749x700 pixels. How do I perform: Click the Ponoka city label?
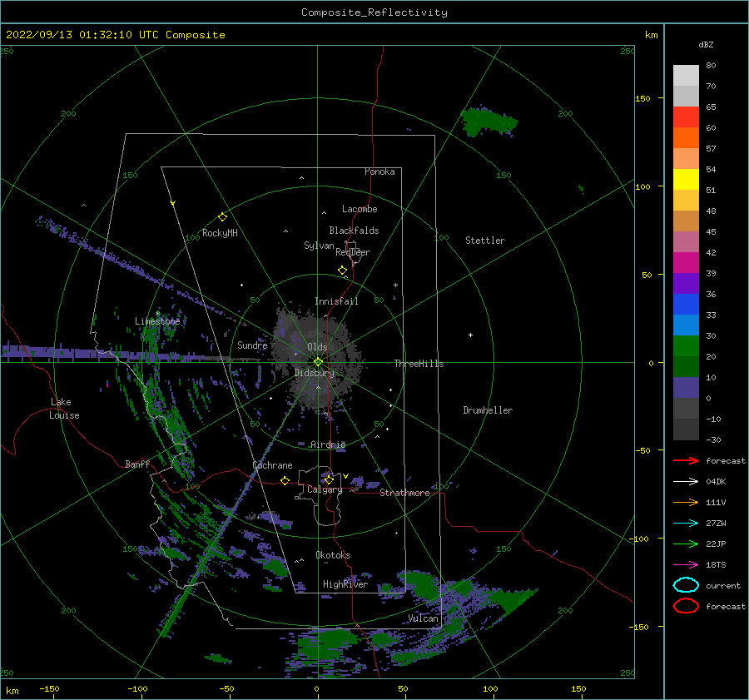(379, 171)
